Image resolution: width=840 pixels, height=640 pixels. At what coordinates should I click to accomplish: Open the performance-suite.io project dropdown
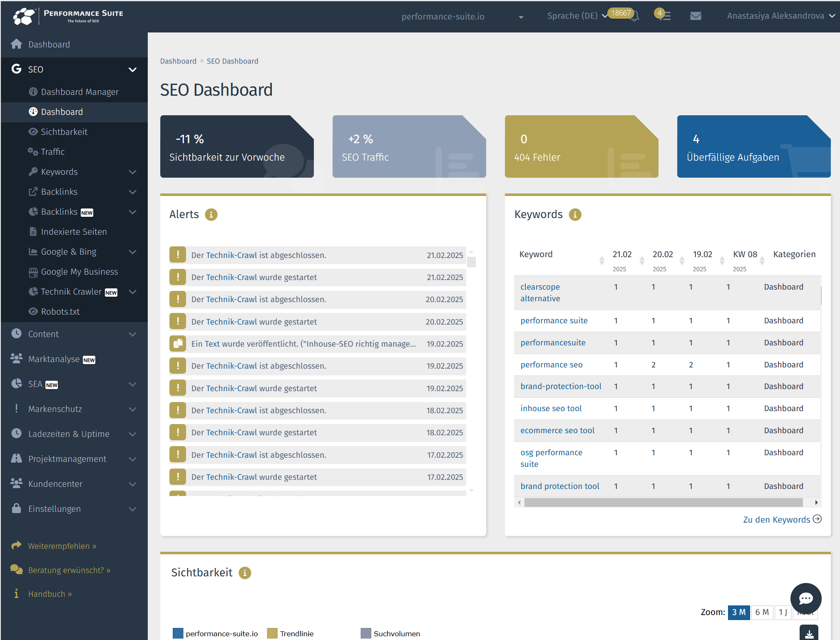(x=462, y=17)
